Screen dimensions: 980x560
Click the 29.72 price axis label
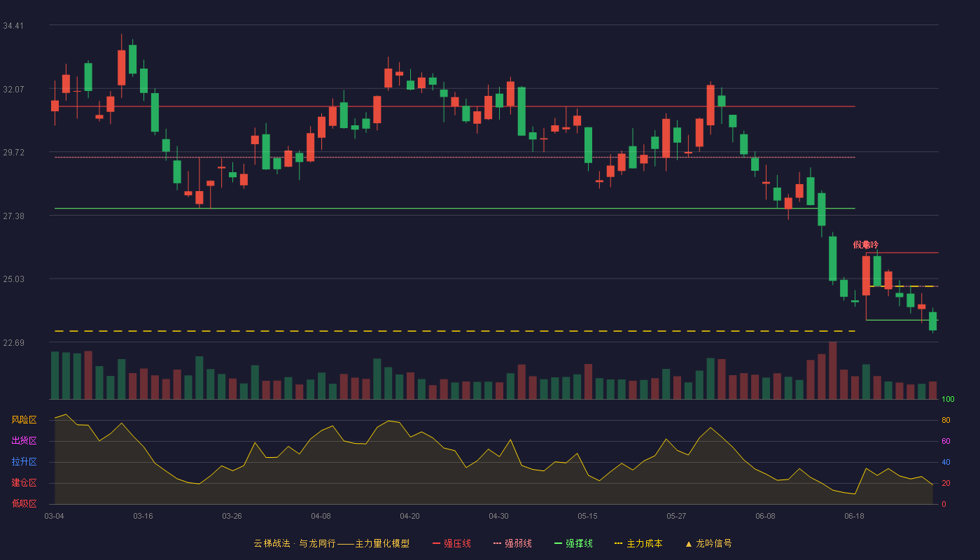pyautogui.click(x=13, y=153)
